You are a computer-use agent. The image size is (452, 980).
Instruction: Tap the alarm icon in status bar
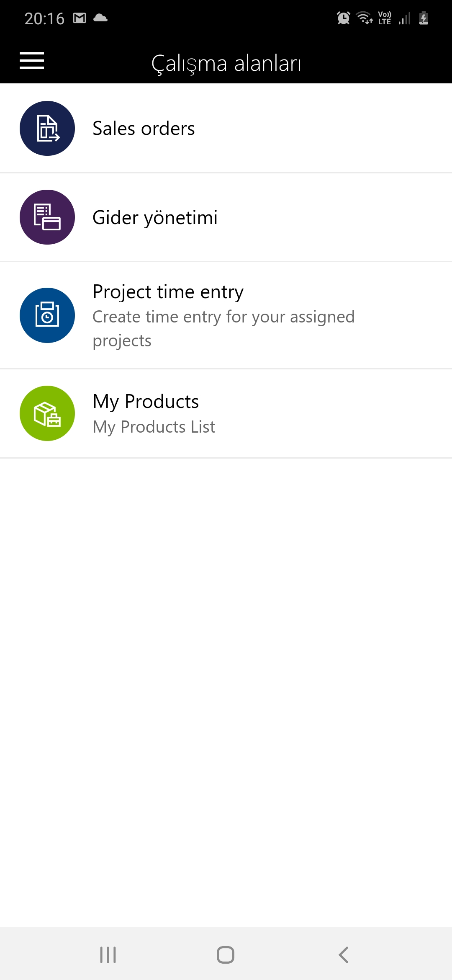pos(344,18)
